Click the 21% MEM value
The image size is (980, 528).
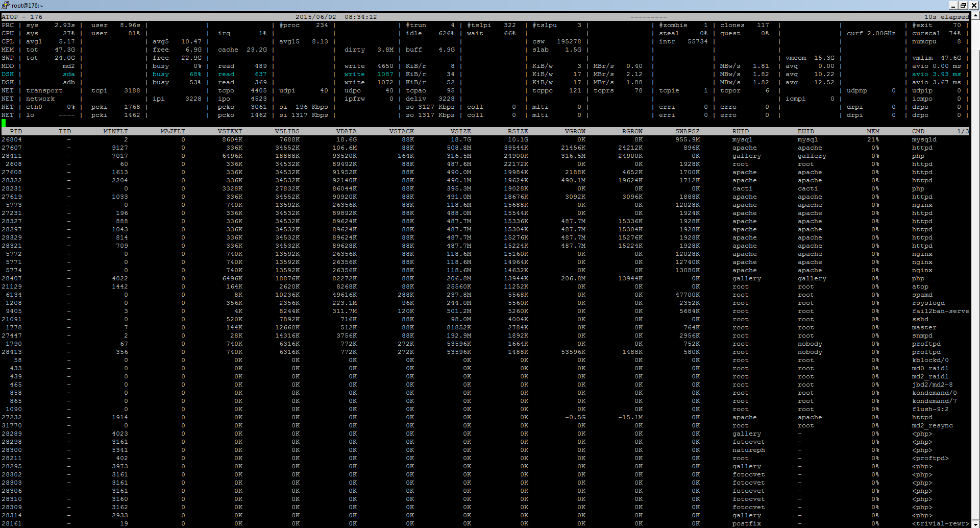(x=873, y=139)
